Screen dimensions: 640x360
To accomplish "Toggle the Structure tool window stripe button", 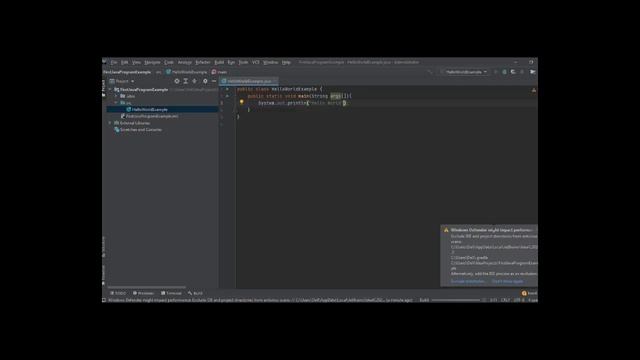I will [104, 247].
